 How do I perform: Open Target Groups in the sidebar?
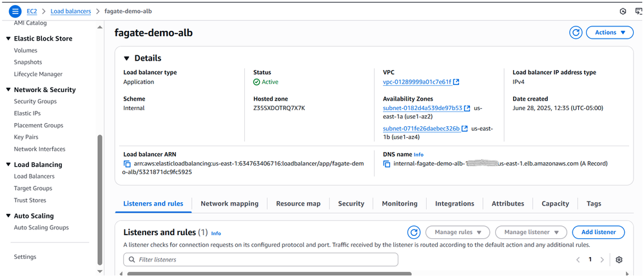pyautogui.click(x=33, y=188)
